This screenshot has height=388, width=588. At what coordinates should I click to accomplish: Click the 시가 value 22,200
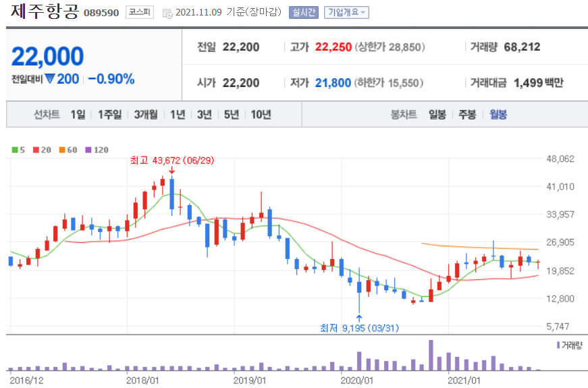(x=241, y=82)
